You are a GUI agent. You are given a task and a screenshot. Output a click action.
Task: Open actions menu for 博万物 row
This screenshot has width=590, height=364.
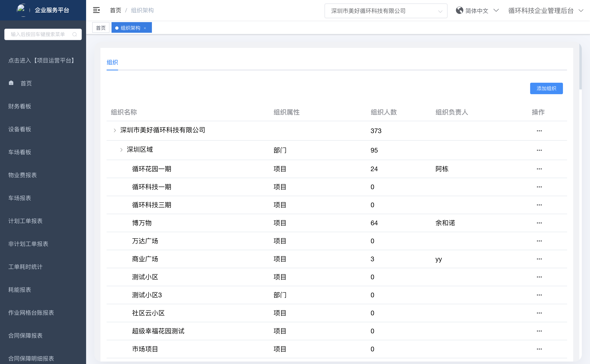point(539,223)
